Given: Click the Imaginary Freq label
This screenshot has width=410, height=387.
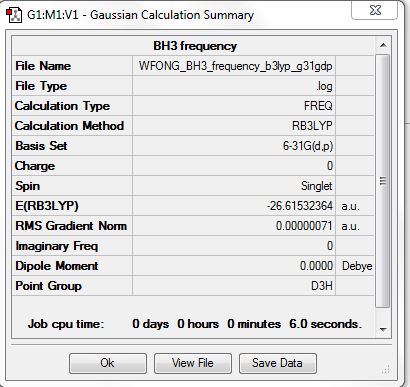Looking at the screenshot, I should pos(57,246).
